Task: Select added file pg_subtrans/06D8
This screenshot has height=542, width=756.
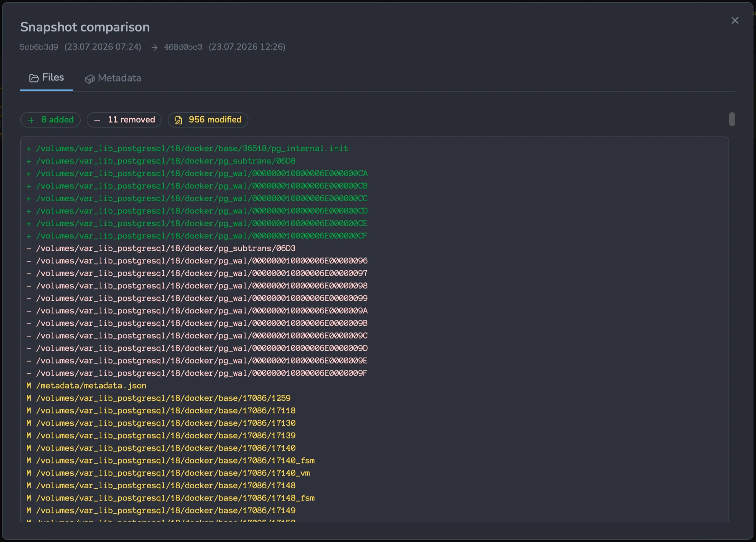Action: 161,161
